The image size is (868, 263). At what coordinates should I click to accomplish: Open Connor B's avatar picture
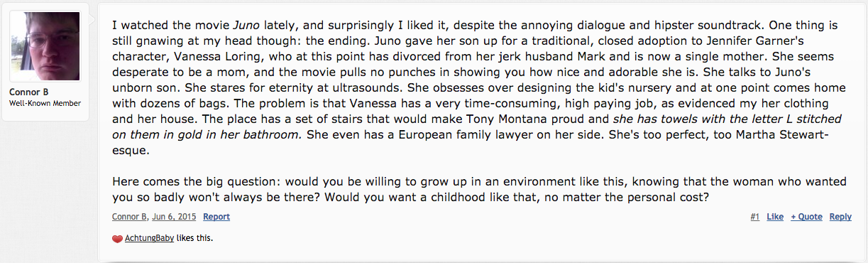pos(45,47)
